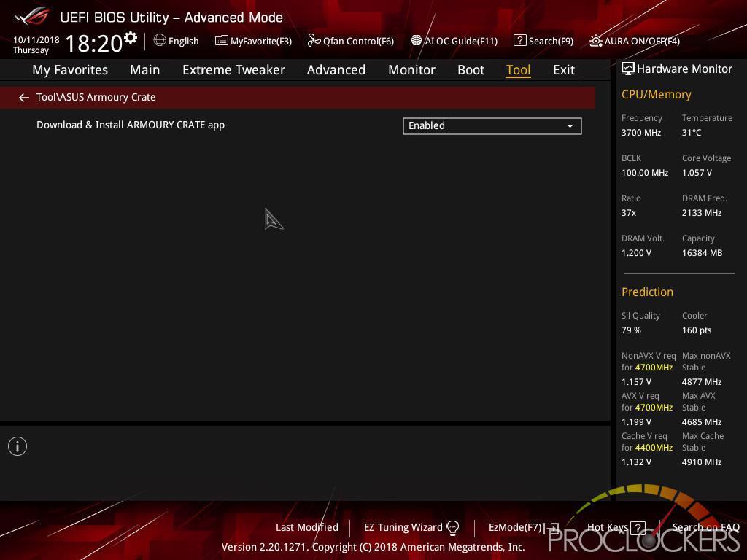Open the Advanced tab
747x560 pixels.
(x=336, y=70)
